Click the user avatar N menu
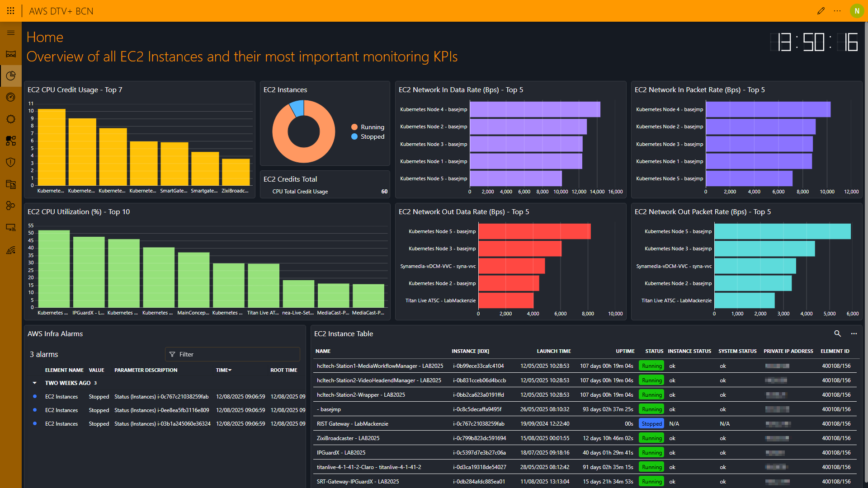This screenshot has height=488, width=868. point(857,11)
